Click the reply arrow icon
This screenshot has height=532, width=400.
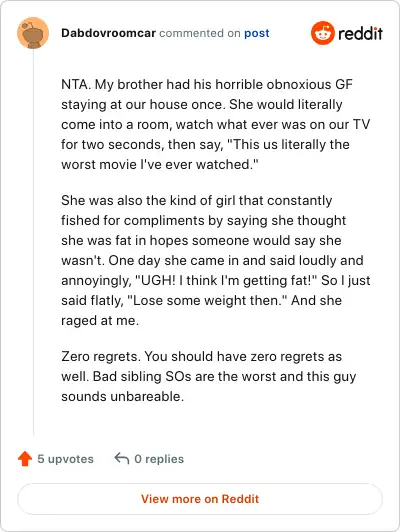point(122,458)
